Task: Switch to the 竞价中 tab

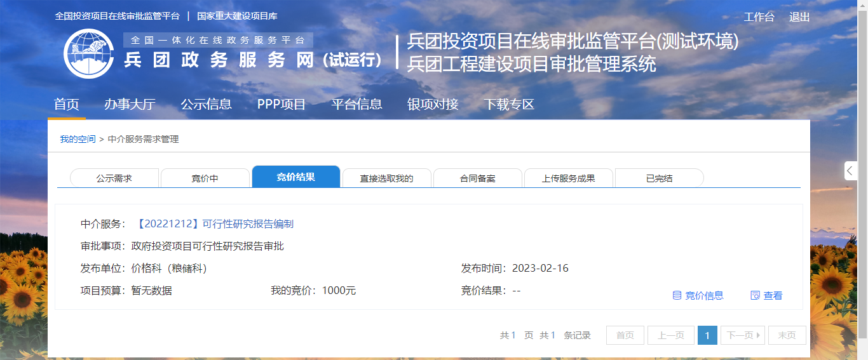Action: click(205, 178)
